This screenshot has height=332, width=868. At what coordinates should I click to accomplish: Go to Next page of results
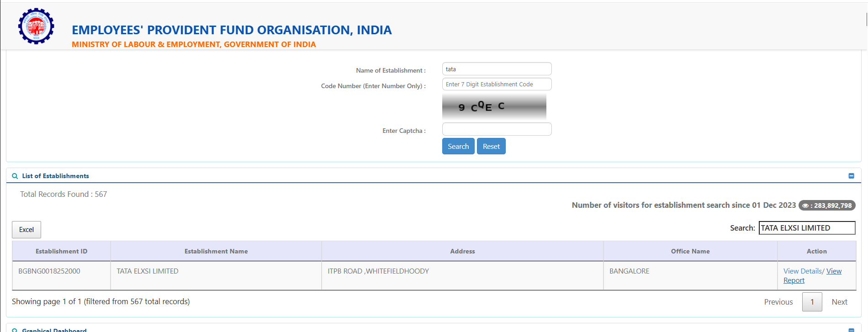click(x=839, y=302)
